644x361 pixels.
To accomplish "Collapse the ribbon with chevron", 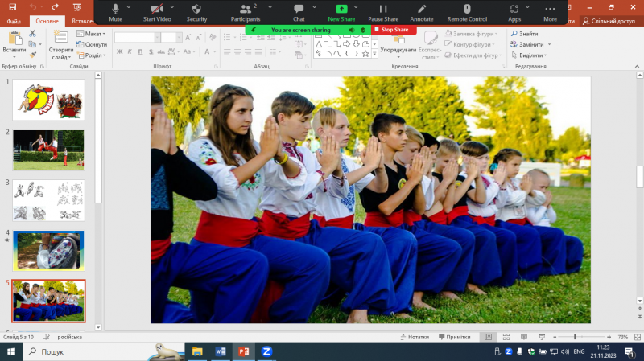I will (x=637, y=66).
